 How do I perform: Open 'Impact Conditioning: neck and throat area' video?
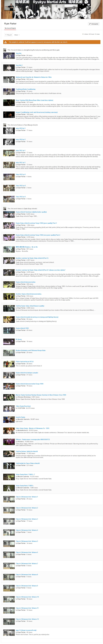37,112
